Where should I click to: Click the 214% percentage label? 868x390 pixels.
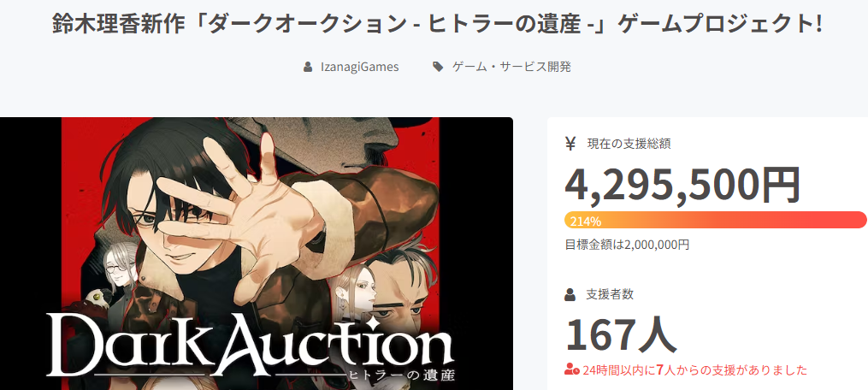click(x=586, y=222)
